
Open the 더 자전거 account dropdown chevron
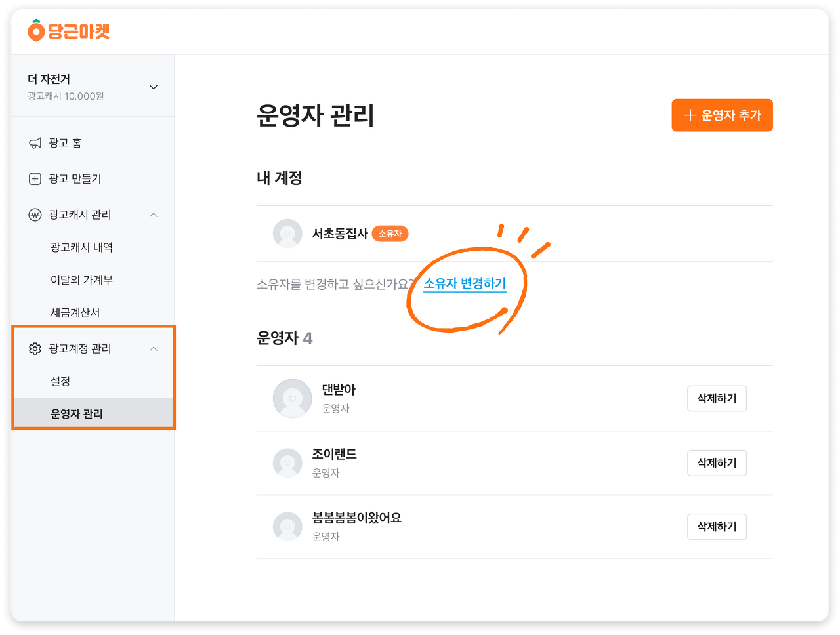pyautogui.click(x=154, y=87)
